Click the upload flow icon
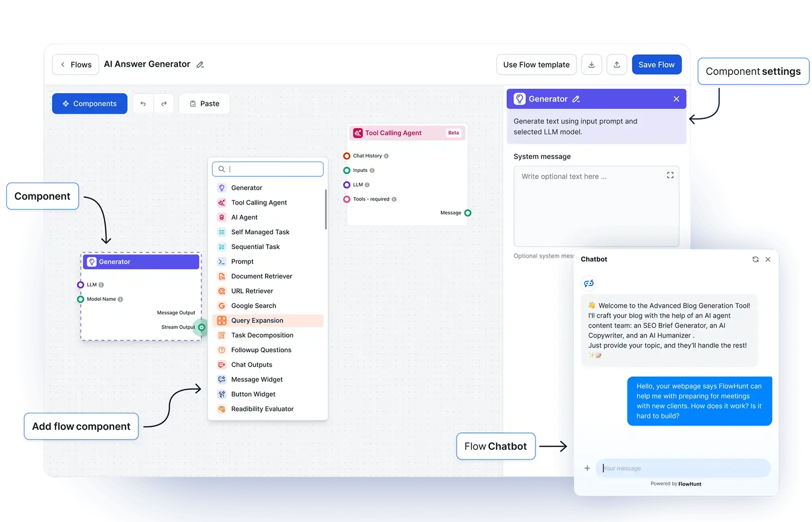 click(x=617, y=64)
